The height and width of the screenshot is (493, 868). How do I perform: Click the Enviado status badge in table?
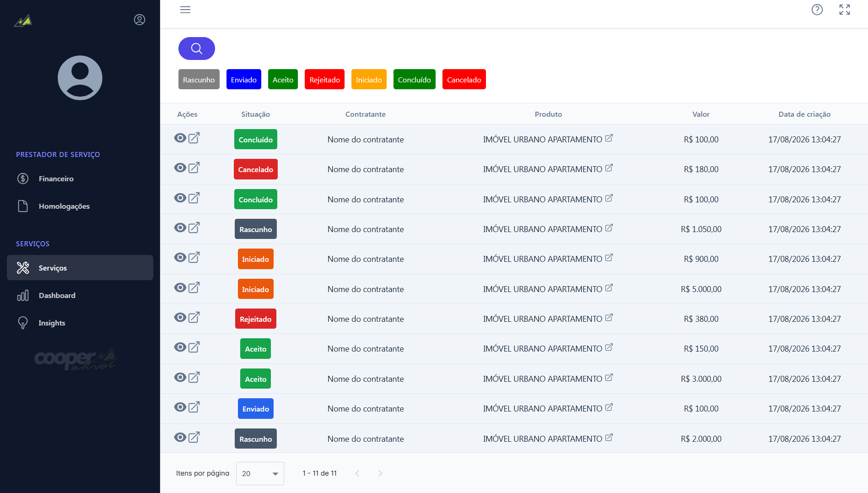point(256,409)
